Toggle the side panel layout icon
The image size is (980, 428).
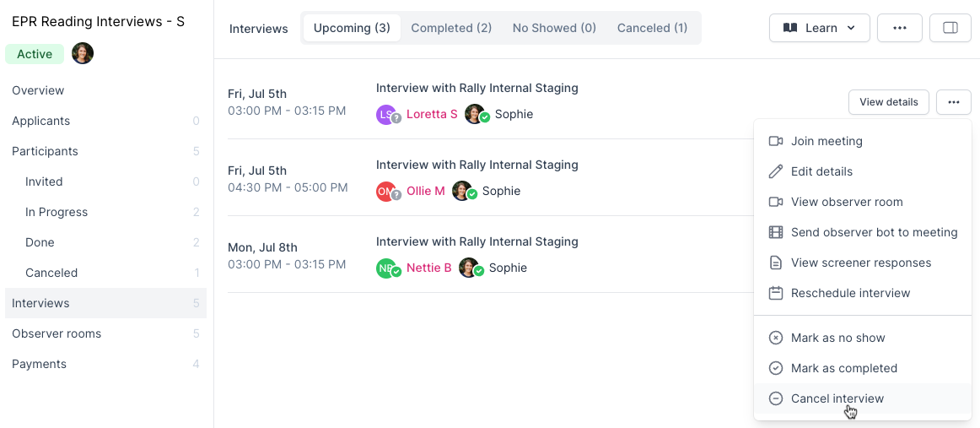click(x=950, y=28)
